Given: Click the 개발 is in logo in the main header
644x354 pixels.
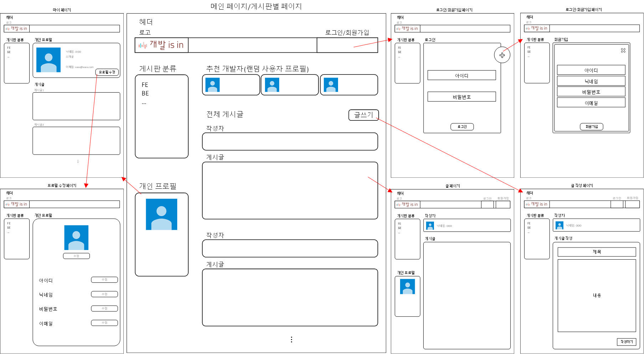Looking at the screenshot, I should (x=161, y=45).
